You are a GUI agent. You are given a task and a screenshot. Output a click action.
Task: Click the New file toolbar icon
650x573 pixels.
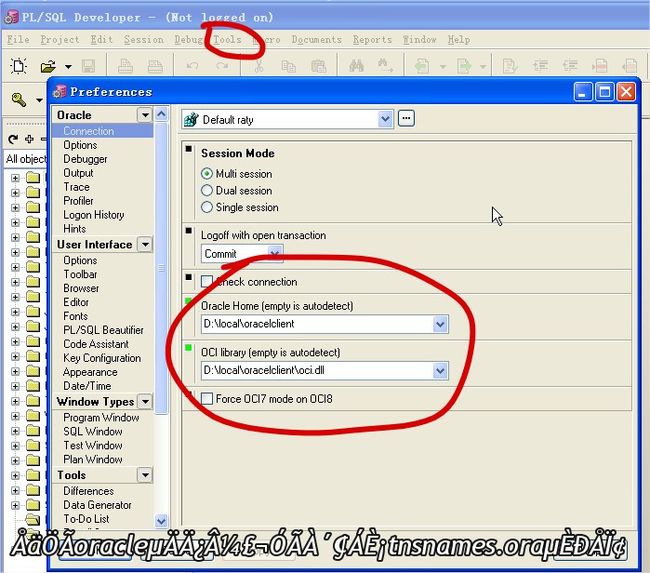point(19,66)
